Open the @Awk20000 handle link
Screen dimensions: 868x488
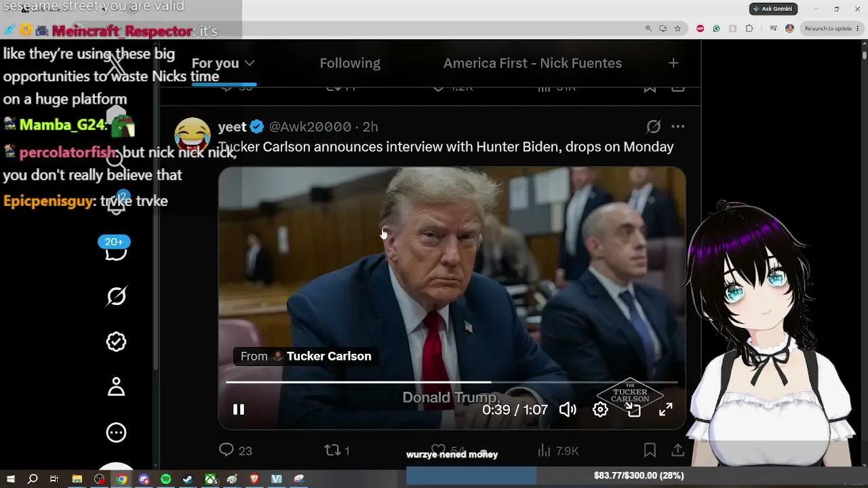310,127
